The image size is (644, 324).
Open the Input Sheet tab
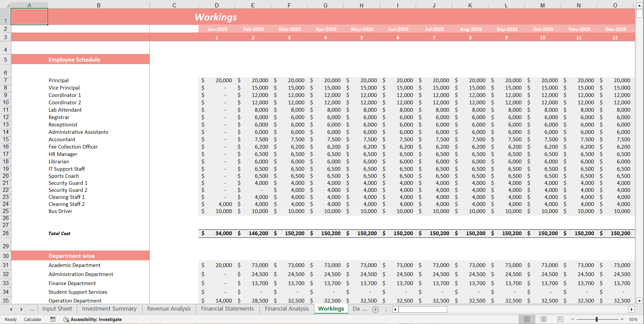[x=57, y=309]
